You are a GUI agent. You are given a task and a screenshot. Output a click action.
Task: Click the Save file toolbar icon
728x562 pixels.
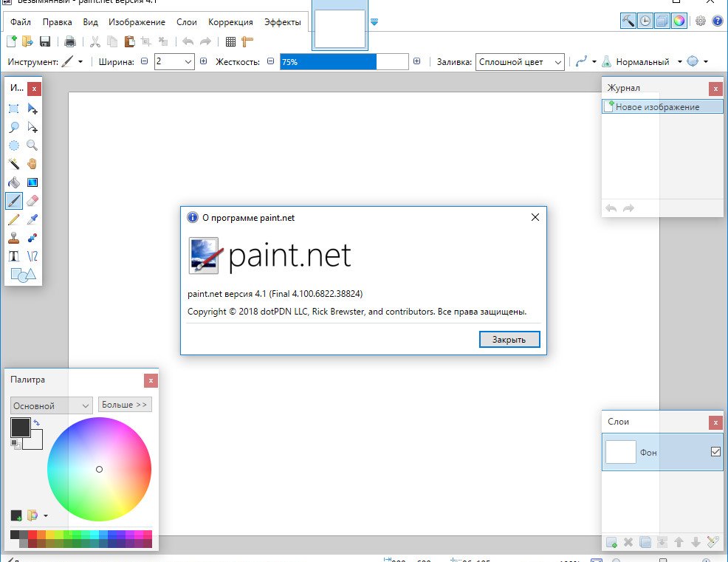(x=45, y=41)
